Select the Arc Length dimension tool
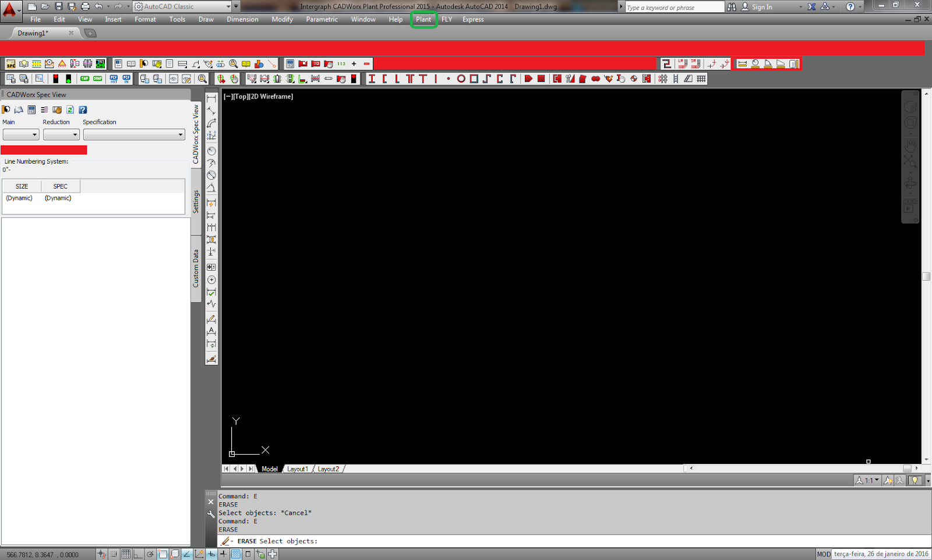The image size is (932, 560). tap(211, 123)
